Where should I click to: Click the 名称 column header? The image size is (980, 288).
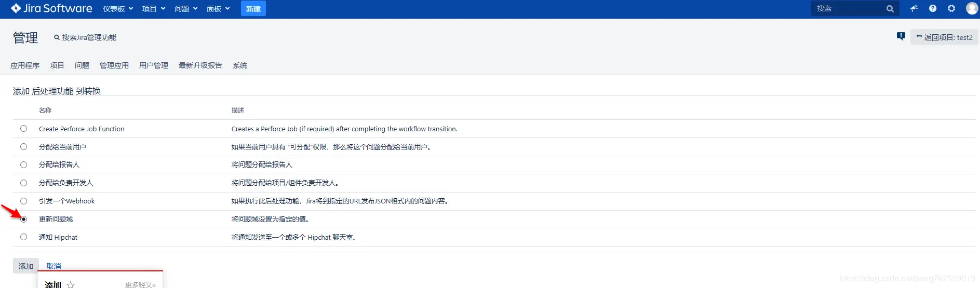click(x=45, y=110)
